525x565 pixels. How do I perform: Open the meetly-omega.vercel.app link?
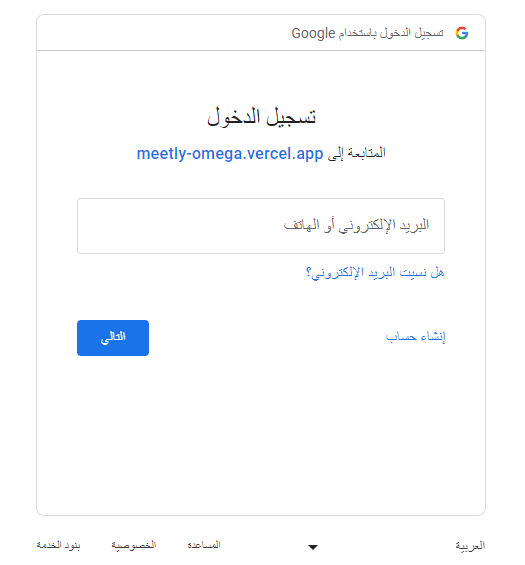(x=230, y=154)
